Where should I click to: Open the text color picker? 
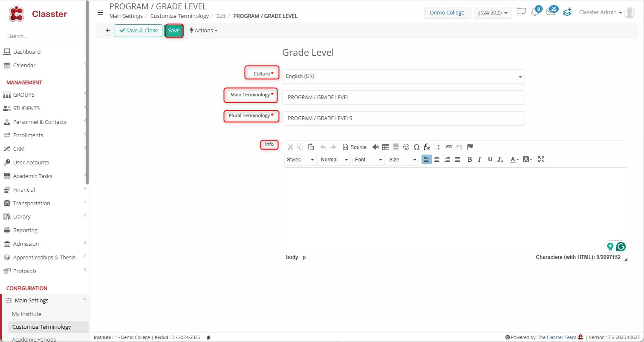click(x=514, y=159)
